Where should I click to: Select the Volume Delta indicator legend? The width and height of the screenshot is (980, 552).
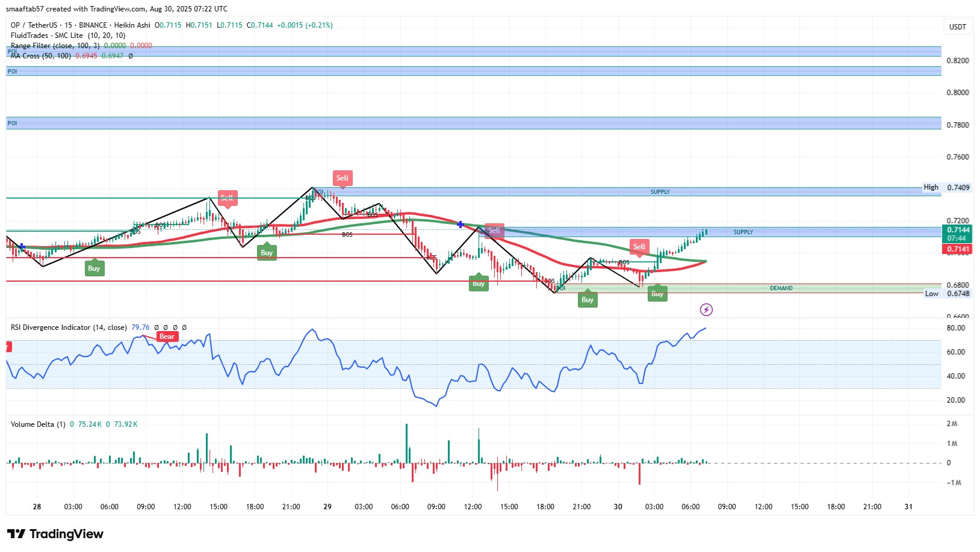pyautogui.click(x=38, y=424)
